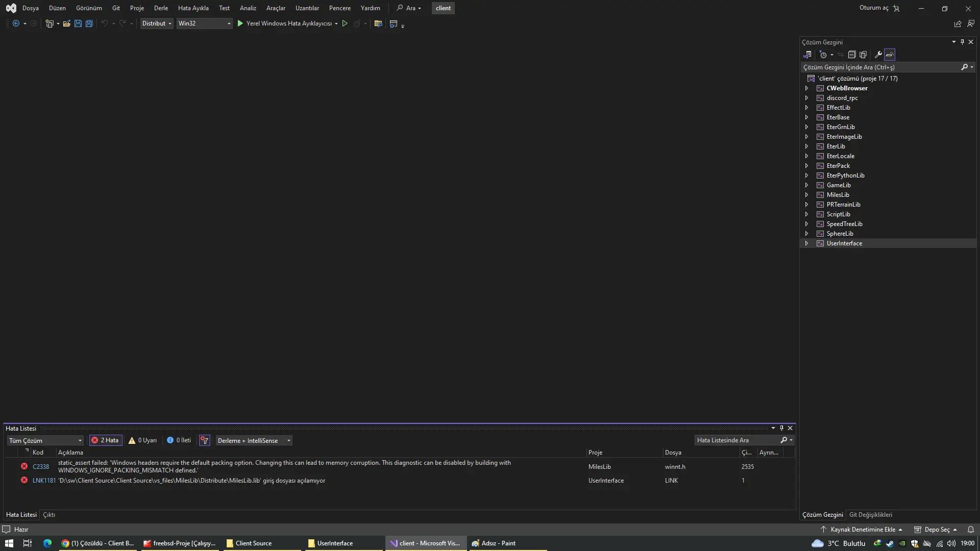Open Properties wrench icon in Çözüm Gezgini
This screenshot has height=551, width=980.
878,55
